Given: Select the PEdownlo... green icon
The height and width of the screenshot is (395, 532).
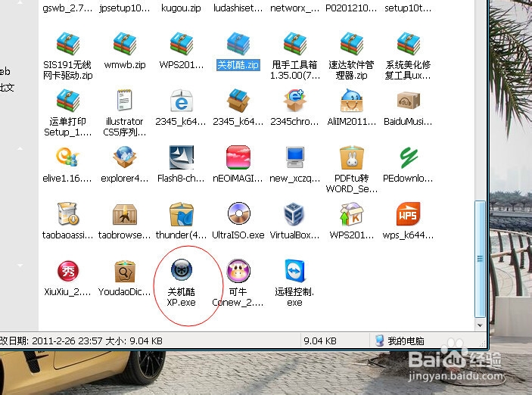Looking at the screenshot, I should click(x=409, y=157).
